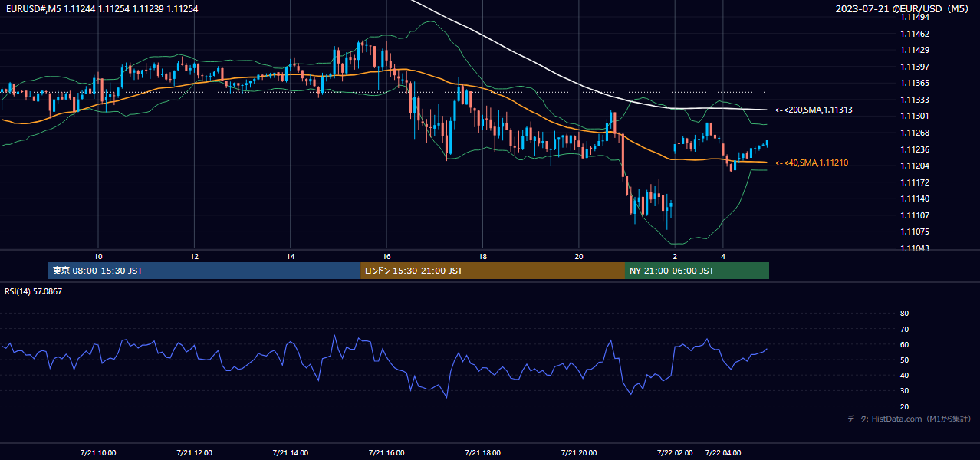This screenshot has height=460, width=980.
Task: Click price level 1.11462 on the price scale
Action: coord(915,34)
